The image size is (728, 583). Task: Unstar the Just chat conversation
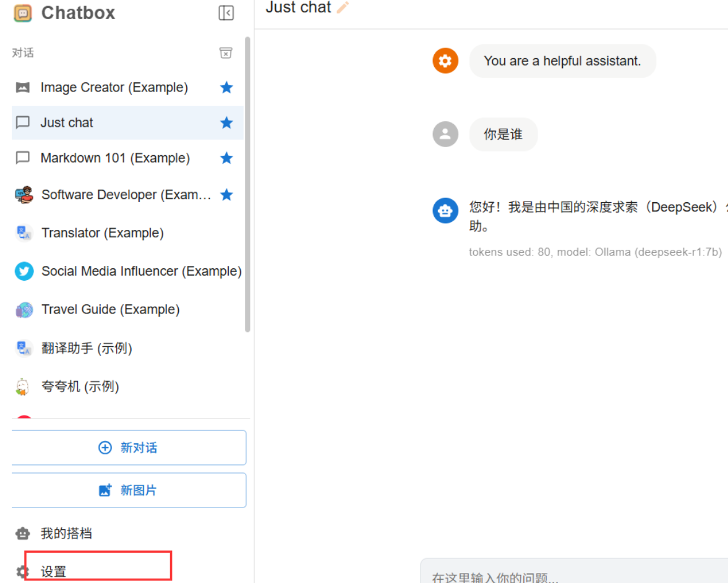226,122
